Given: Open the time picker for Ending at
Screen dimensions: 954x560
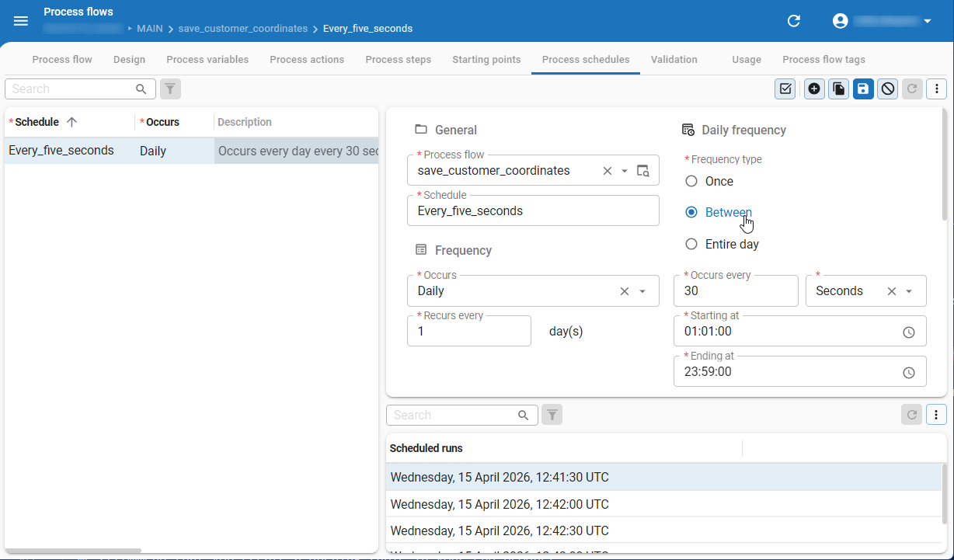Looking at the screenshot, I should click(x=909, y=372).
